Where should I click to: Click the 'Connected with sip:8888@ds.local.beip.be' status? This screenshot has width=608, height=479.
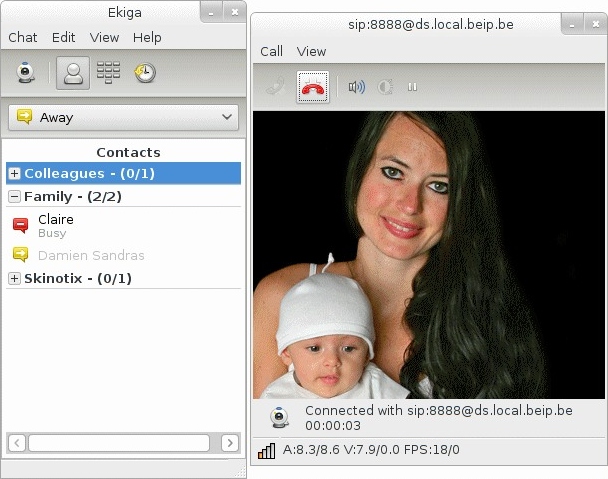pyautogui.click(x=439, y=410)
